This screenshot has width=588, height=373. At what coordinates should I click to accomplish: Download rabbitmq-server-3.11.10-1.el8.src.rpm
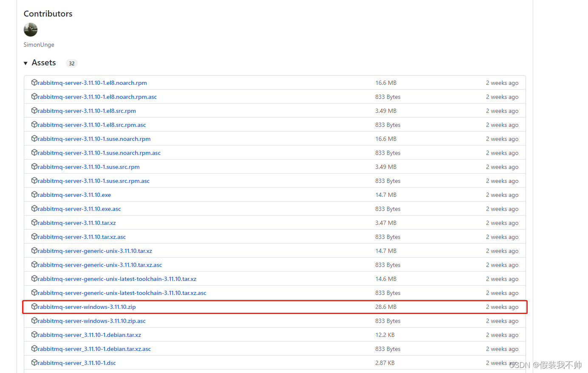87,111
